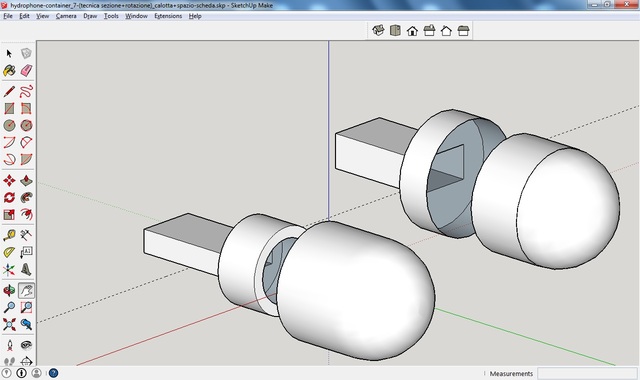Switch to Iso standard view
Viewport: 640px width, 380px height.
coord(378,31)
